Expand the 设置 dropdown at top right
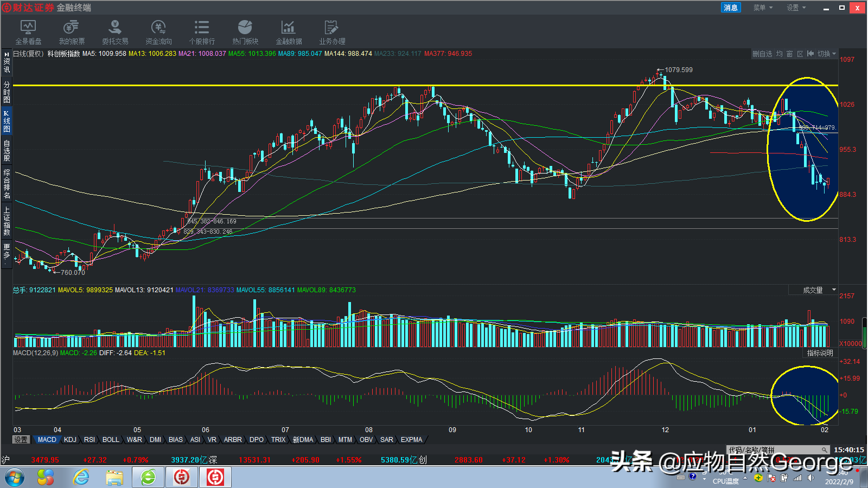The height and width of the screenshot is (488, 868). [796, 8]
